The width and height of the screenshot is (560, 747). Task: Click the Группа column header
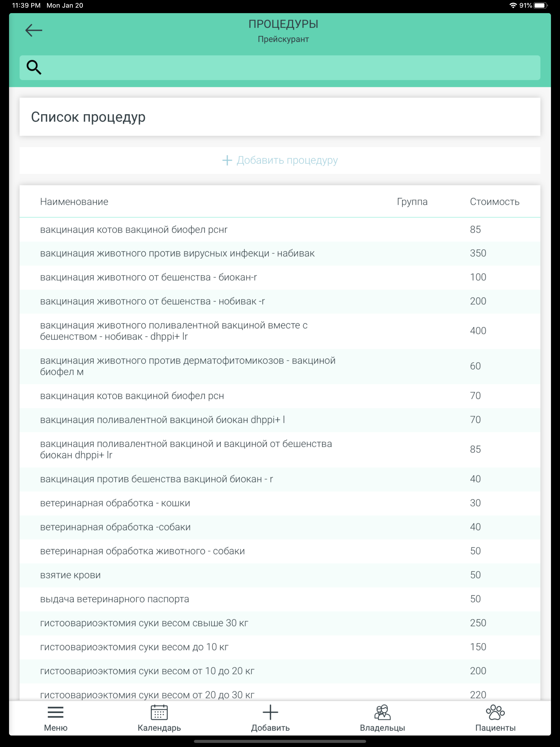(412, 202)
